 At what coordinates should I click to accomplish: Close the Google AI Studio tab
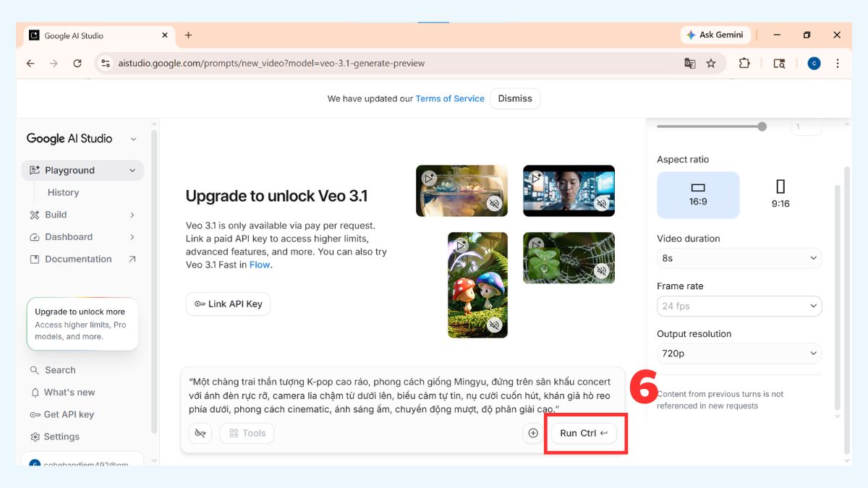pyautogui.click(x=165, y=35)
